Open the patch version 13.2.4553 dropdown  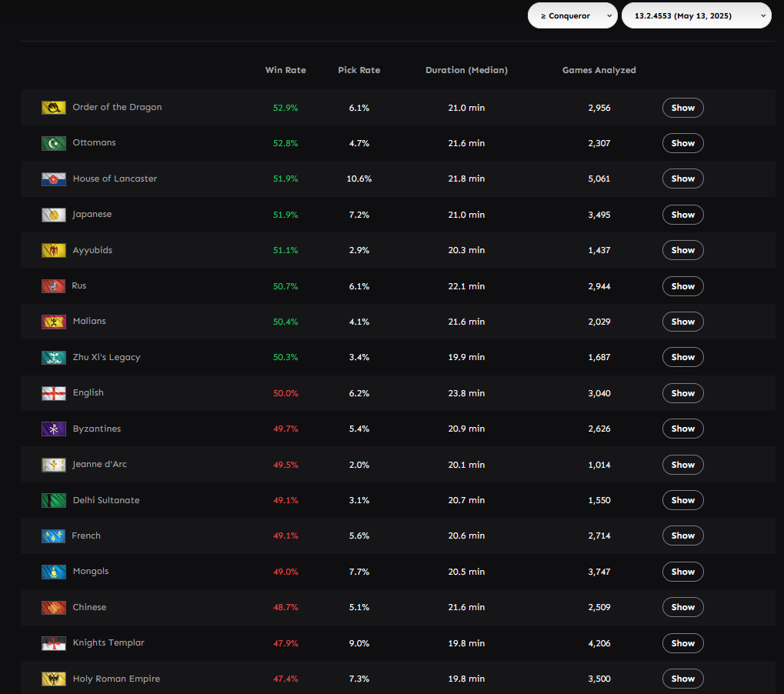click(x=696, y=15)
